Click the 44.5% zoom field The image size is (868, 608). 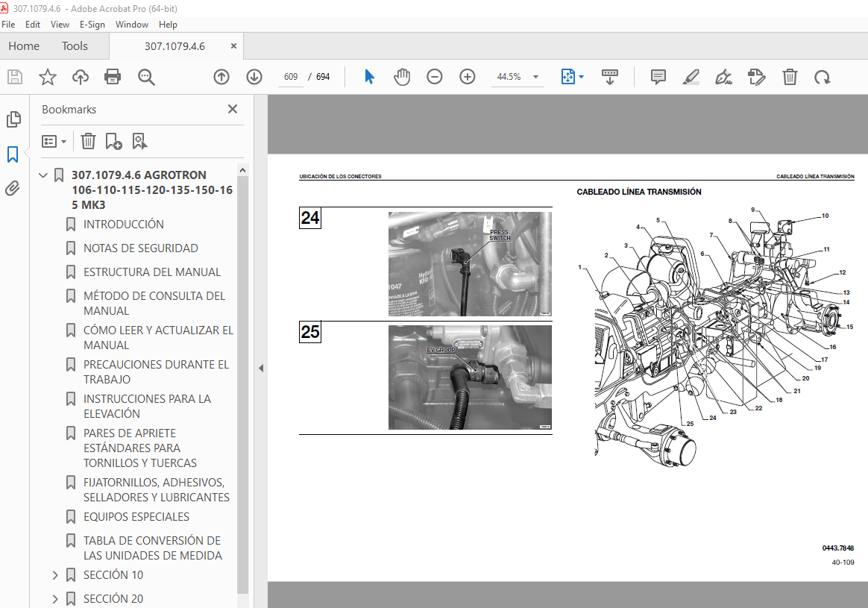tap(509, 77)
